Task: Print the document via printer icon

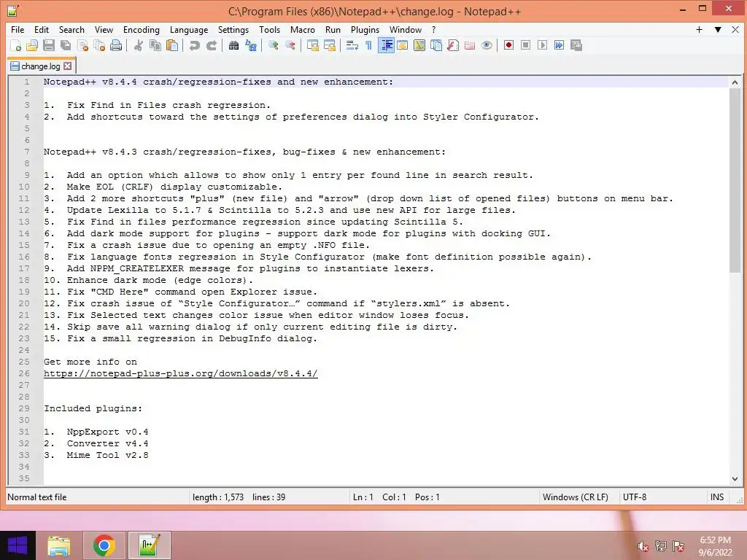Action: tap(116, 45)
